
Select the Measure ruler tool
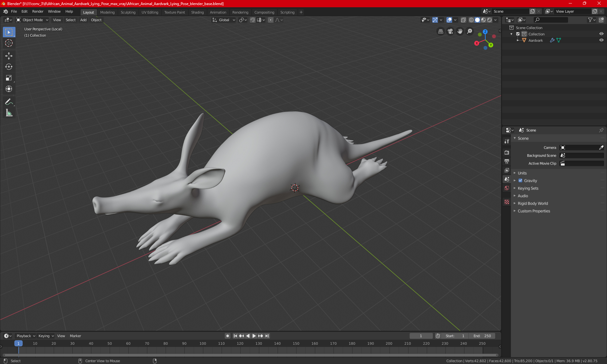pyautogui.click(x=9, y=113)
